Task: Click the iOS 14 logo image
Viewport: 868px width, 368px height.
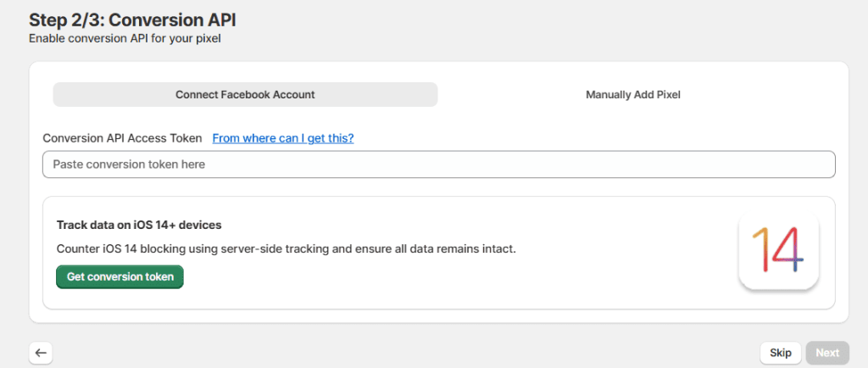Action: 778,252
